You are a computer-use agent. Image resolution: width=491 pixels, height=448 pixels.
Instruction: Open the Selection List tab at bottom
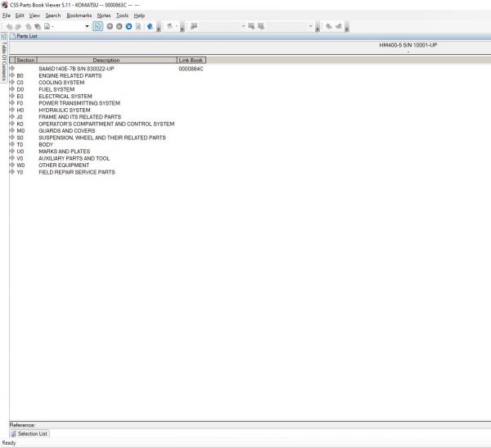point(29,433)
